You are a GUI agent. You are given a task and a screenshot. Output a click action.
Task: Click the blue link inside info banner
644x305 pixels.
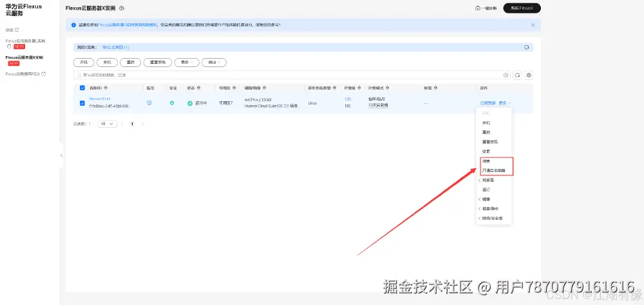128,25
